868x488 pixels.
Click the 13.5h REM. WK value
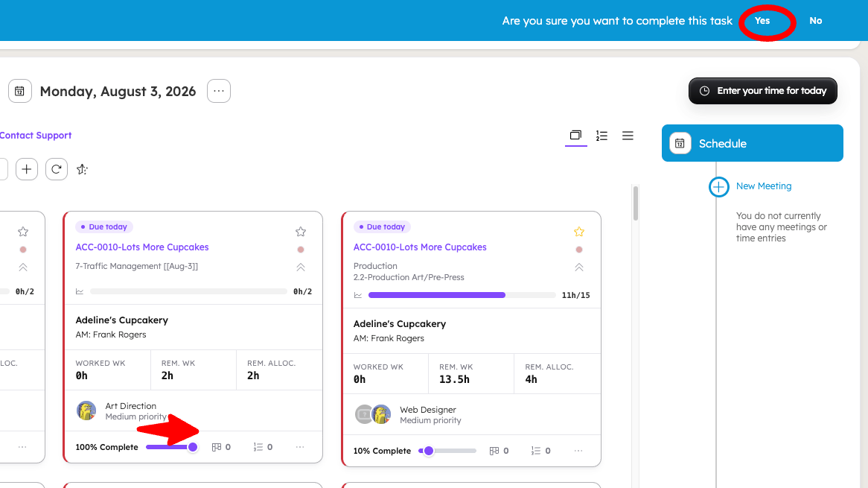[x=455, y=379]
